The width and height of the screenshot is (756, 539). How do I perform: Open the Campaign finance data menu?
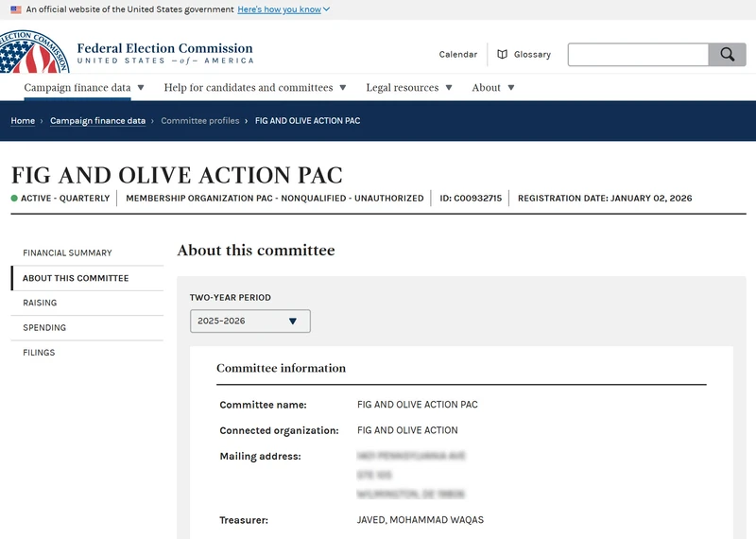tap(77, 87)
